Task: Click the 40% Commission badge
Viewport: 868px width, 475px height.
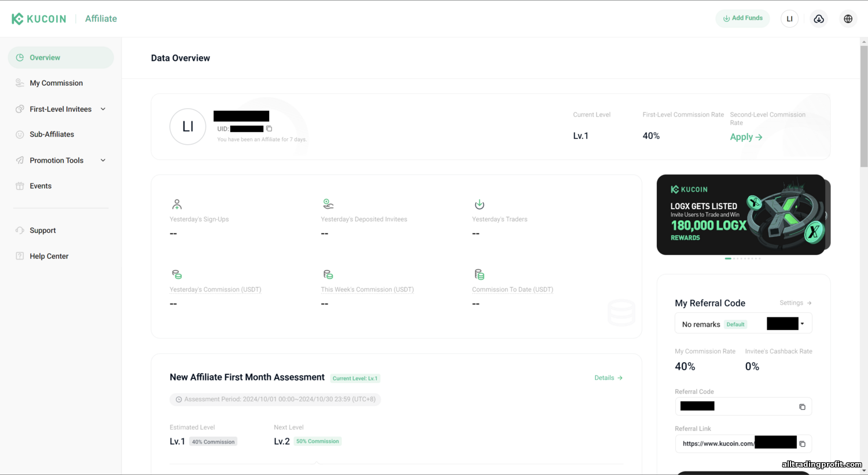Action: click(x=214, y=442)
